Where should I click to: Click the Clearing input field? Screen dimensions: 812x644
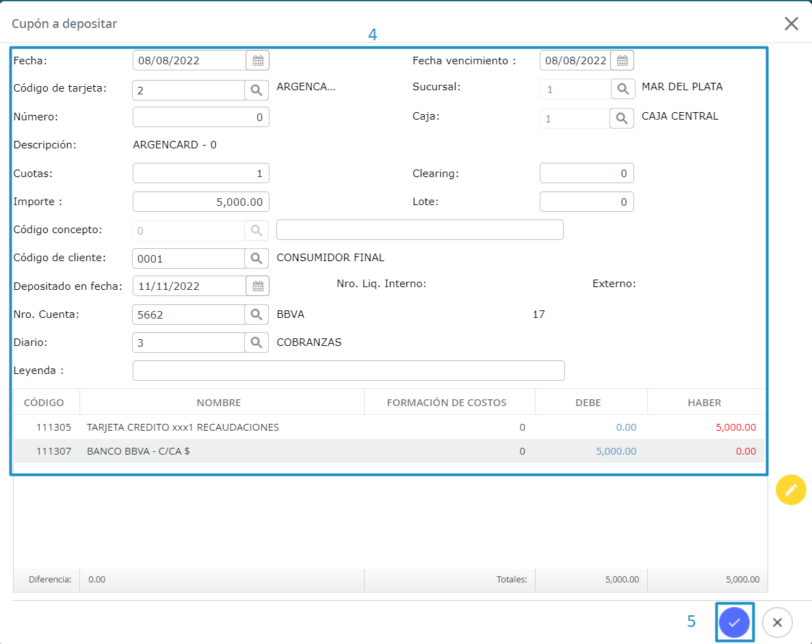[x=587, y=173]
